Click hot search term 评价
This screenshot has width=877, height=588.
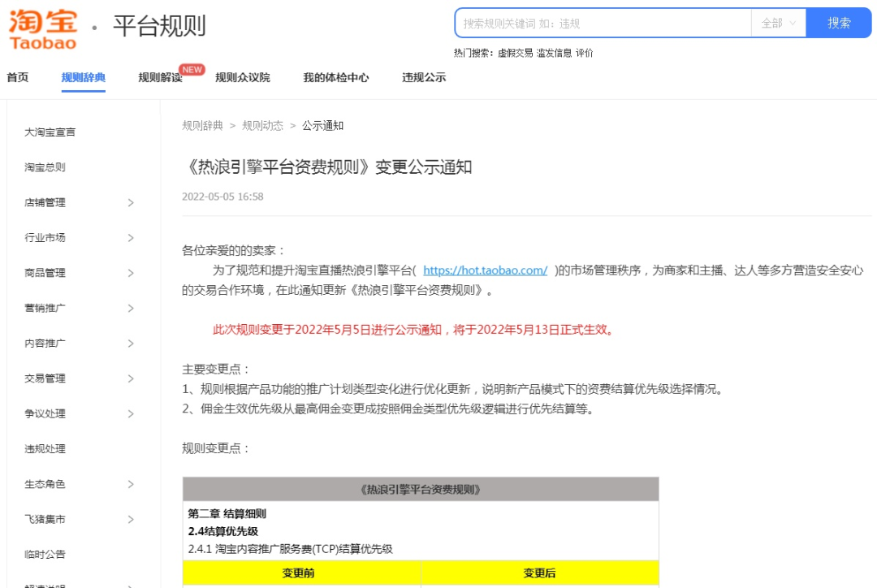point(584,53)
